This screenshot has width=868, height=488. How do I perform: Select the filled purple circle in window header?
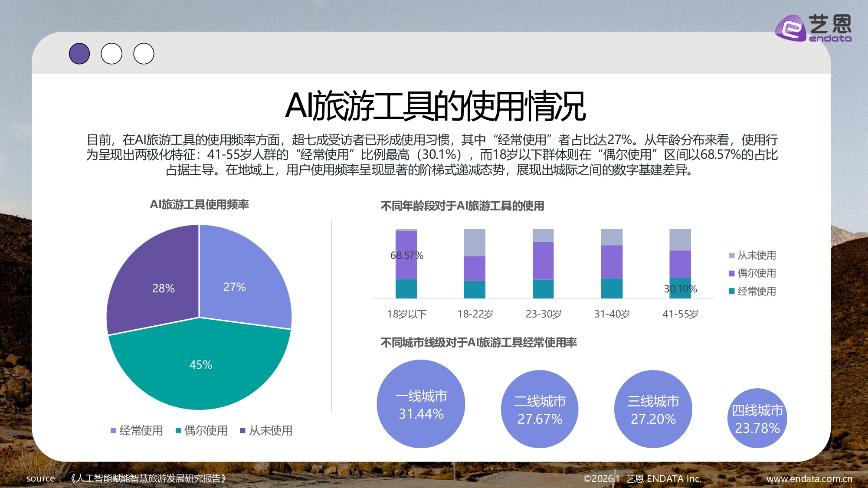point(80,53)
